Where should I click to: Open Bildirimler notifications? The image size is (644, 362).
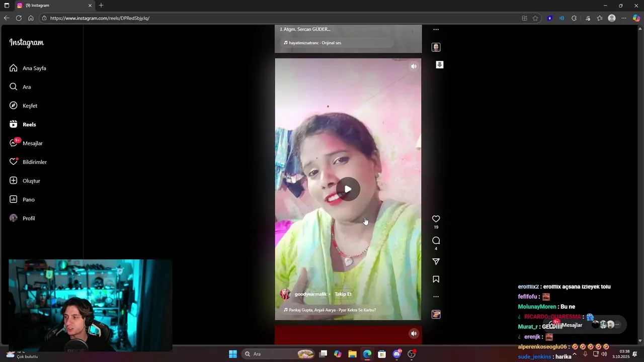click(28, 162)
